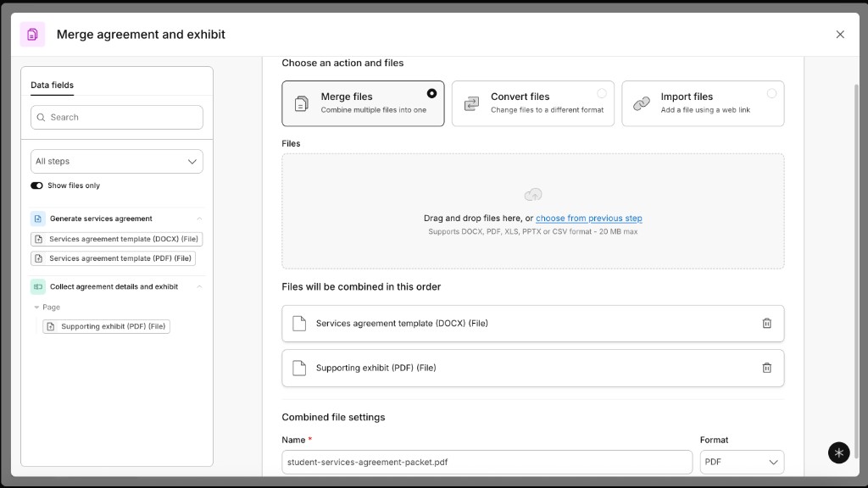This screenshot has height=488, width=868.
Task: Open the All steps dropdown
Action: pos(117,162)
